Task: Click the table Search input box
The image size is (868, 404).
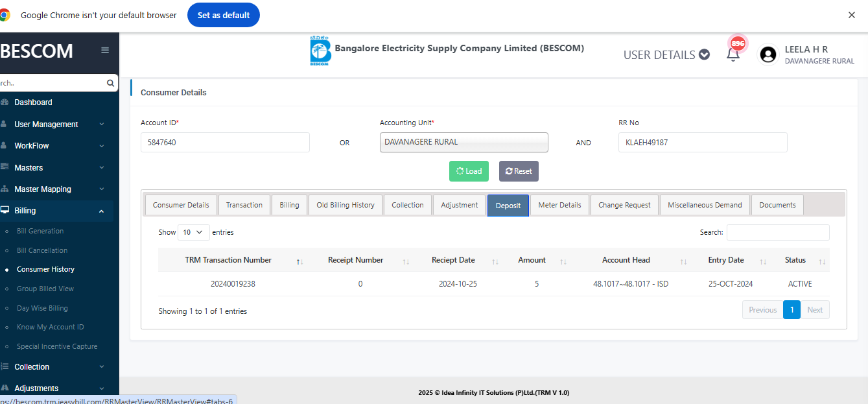Action: [x=778, y=232]
